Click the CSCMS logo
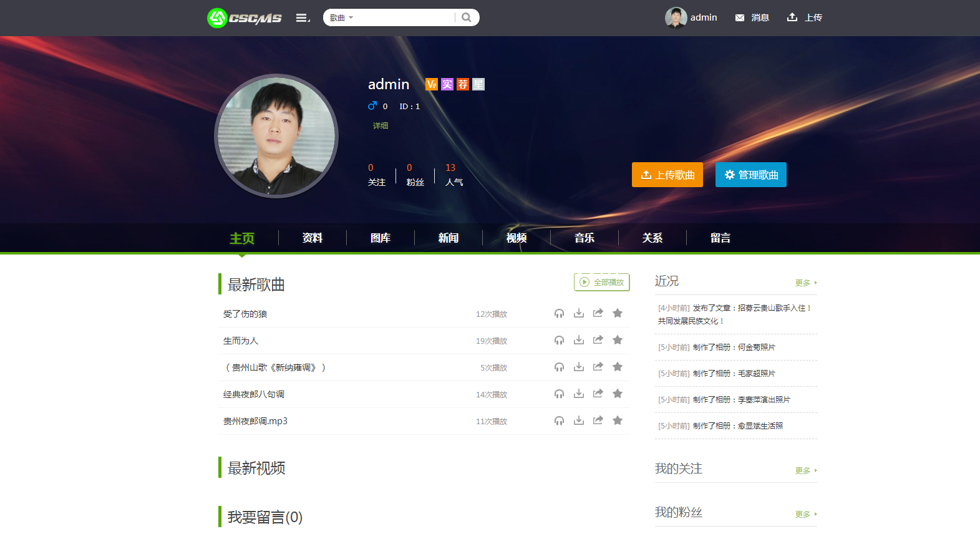The height and width of the screenshot is (534, 980). tap(245, 18)
